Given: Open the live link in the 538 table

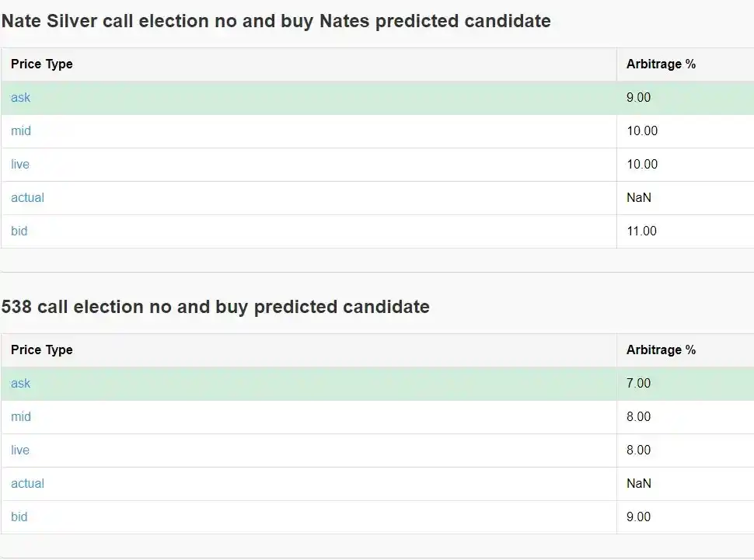Looking at the screenshot, I should [19, 450].
